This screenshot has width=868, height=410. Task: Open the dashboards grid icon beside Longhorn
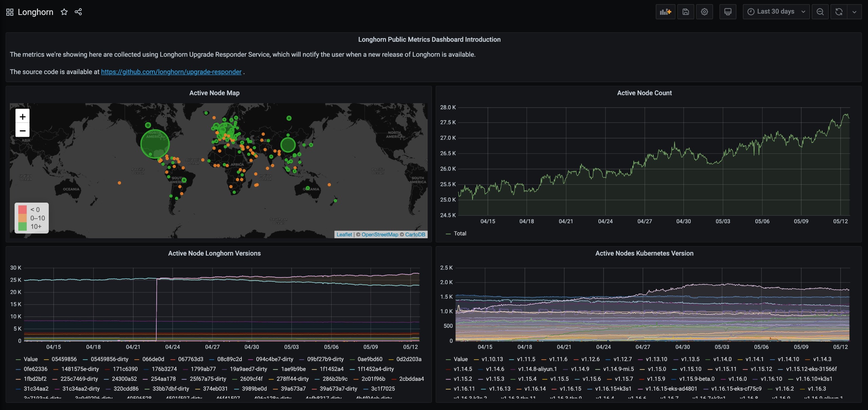[10, 12]
